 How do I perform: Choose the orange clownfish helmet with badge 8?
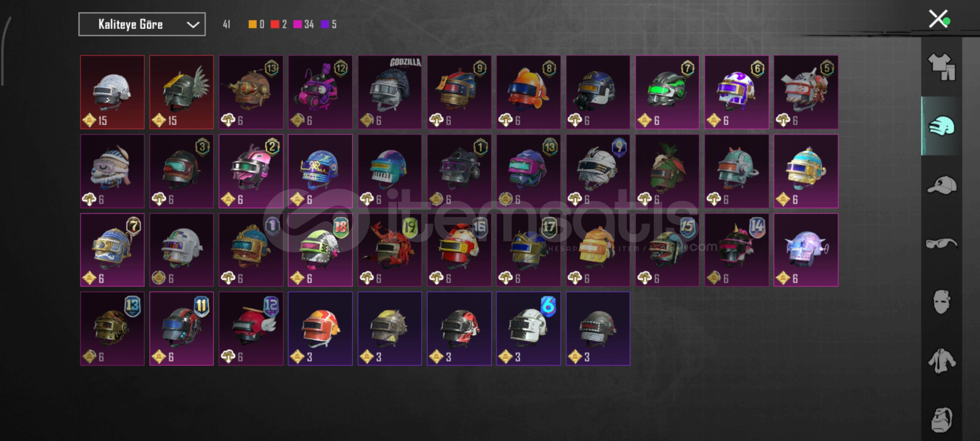click(529, 92)
